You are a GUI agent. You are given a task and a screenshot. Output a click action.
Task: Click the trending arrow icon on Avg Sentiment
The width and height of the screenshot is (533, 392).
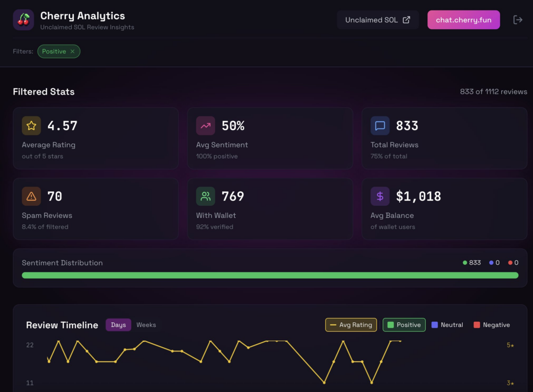point(206,125)
